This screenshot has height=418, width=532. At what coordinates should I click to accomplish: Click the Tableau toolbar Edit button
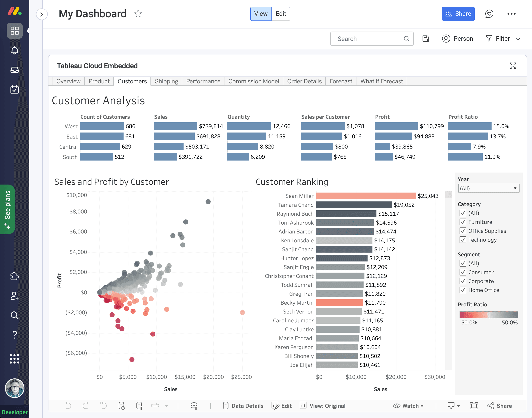[282, 406]
